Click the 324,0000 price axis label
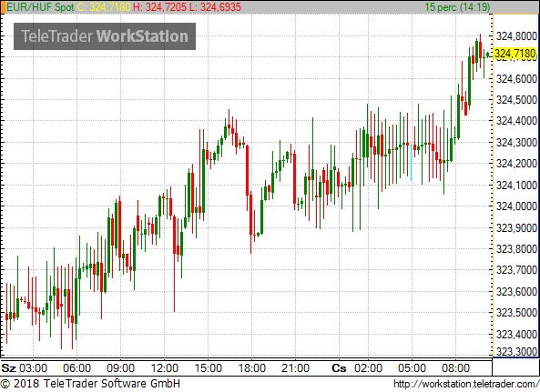 point(516,206)
